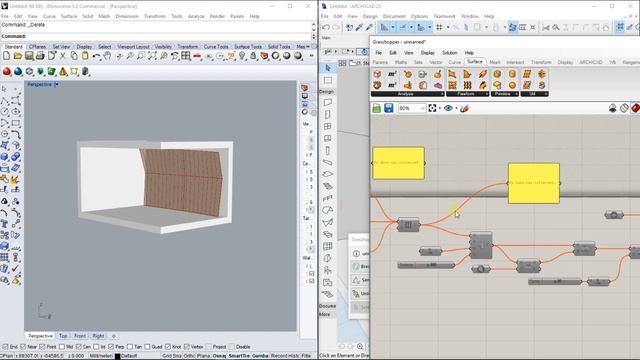Viewport: 640px width, 360px height.
Task: Toggle the End osnap checkbox
Action: 5,347
